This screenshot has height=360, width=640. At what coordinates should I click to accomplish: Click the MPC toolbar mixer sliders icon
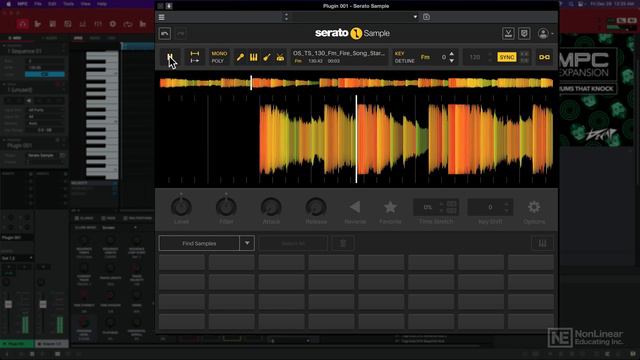pos(98,24)
